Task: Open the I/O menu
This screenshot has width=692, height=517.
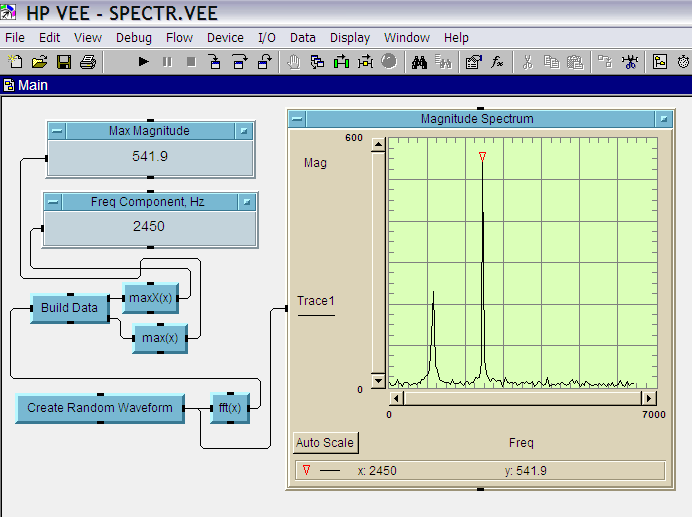Action: 267,38
